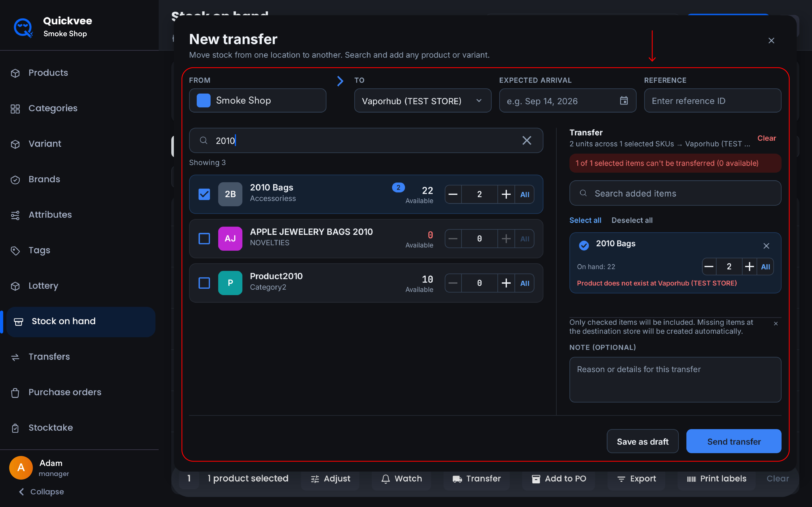Go to Transfers in the sidebar
Image resolution: width=812 pixels, height=507 pixels.
[49, 357]
